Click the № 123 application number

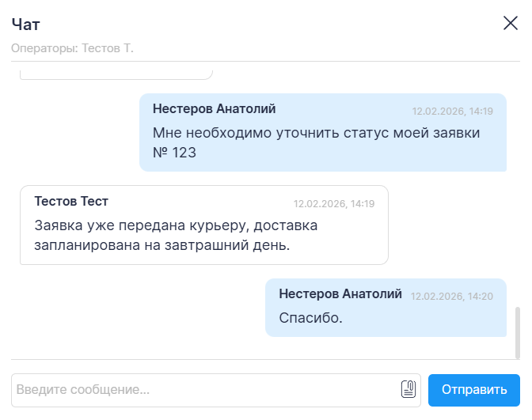tap(174, 153)
